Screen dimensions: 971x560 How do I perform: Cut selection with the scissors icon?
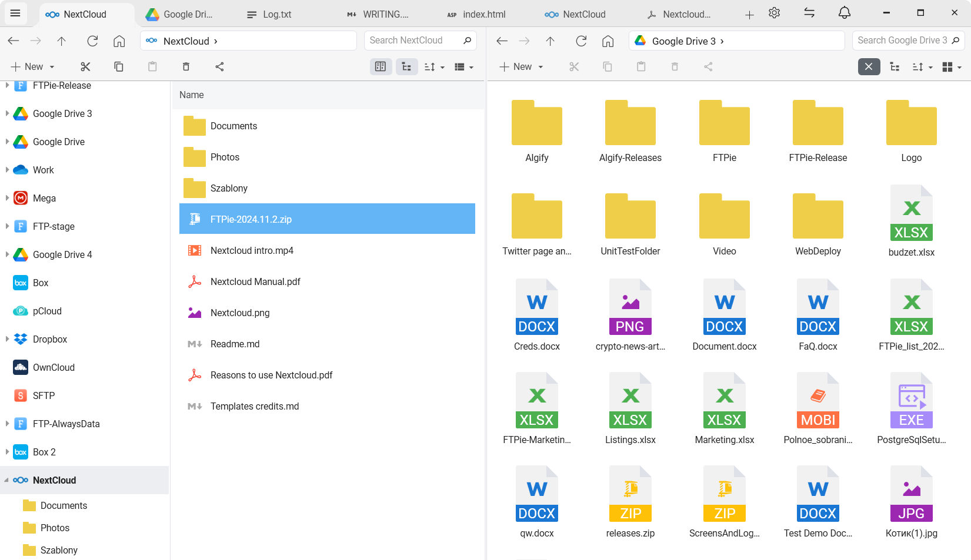[85, 66]
